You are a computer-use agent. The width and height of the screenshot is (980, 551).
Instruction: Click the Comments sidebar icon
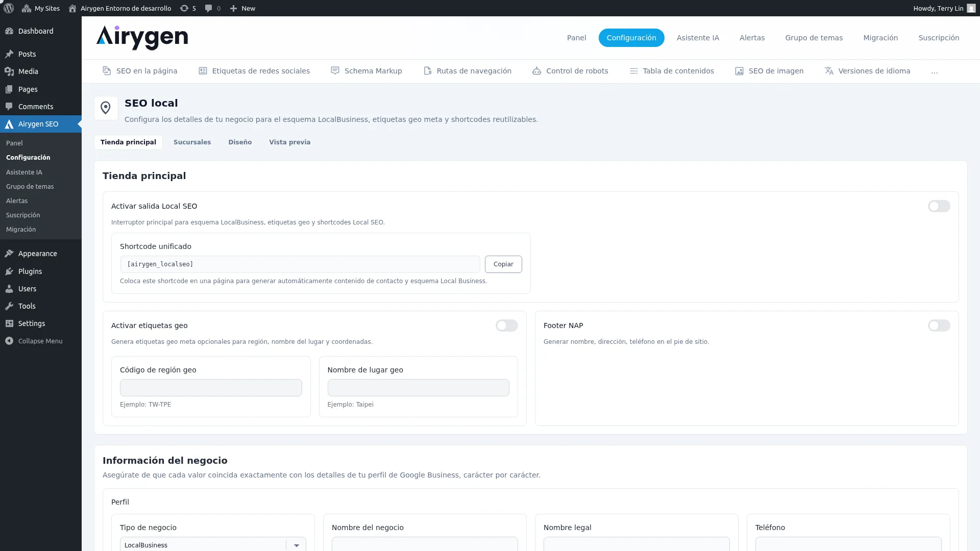coord(9,107)
